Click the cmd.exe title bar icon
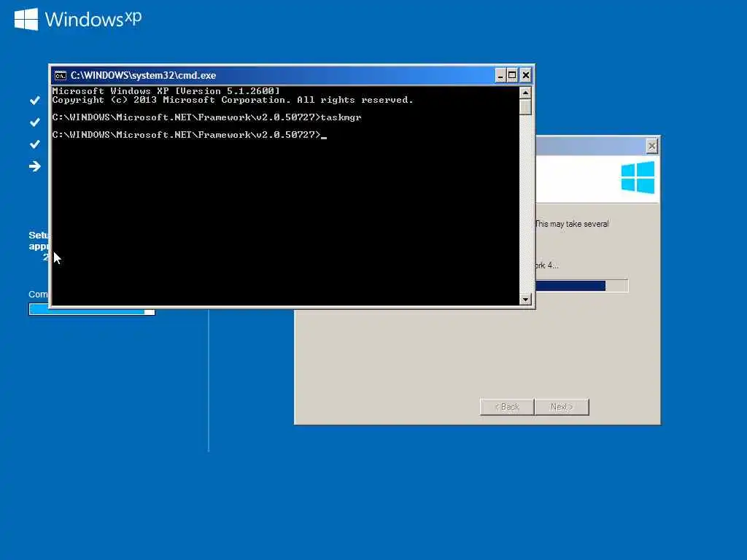Viewport: 747px width, 560px height. [x=60, y=76]
